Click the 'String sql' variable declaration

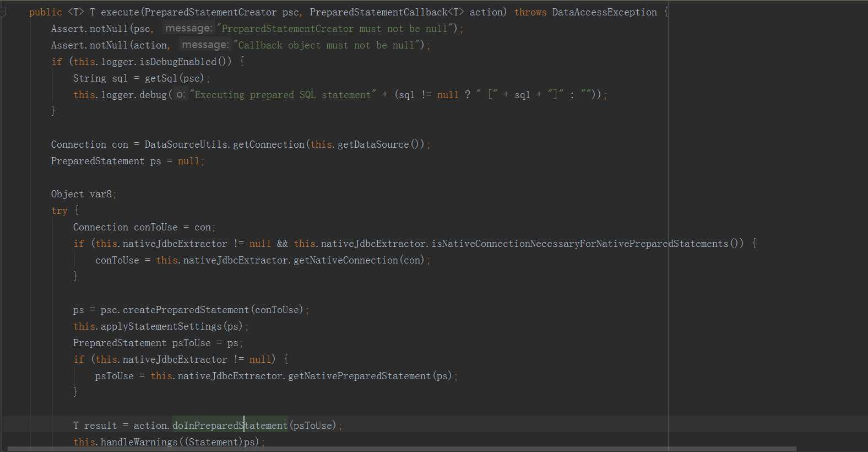pyautogui.click(x=100, y=78)
